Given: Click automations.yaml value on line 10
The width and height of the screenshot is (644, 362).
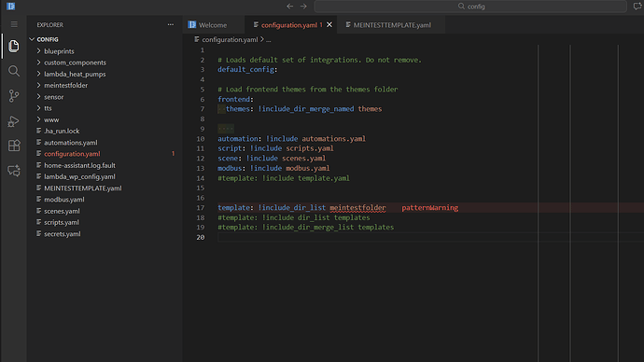Looking at the screenshot, I should tap(334, 139).
